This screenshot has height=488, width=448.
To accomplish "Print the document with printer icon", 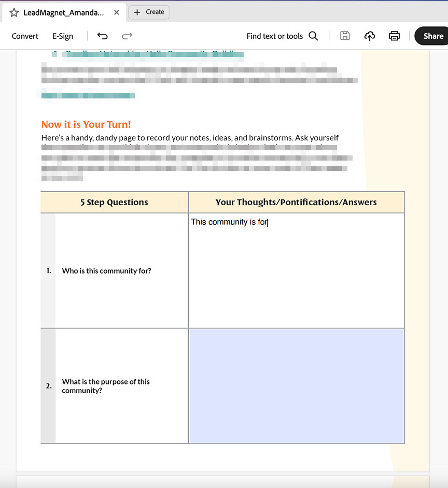I will coord(395,36).
